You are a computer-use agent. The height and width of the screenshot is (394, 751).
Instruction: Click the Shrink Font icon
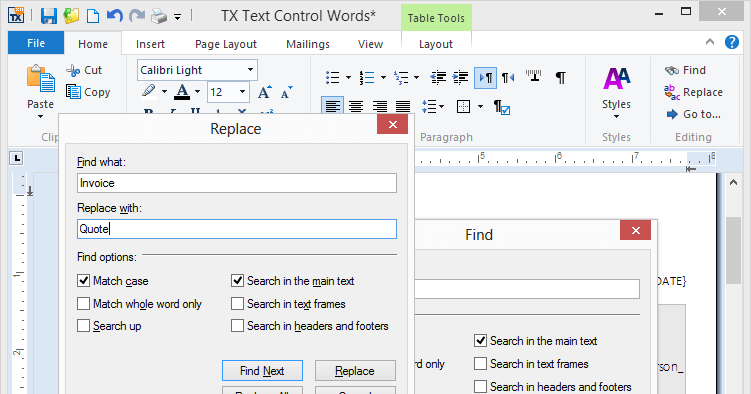point(286,92)
